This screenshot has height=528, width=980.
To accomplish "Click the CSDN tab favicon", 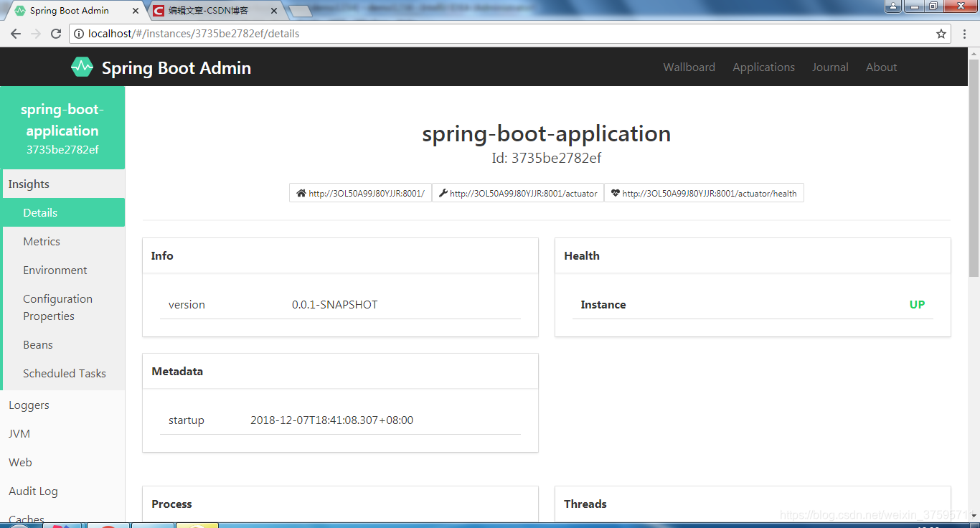I will click(158, 11).
